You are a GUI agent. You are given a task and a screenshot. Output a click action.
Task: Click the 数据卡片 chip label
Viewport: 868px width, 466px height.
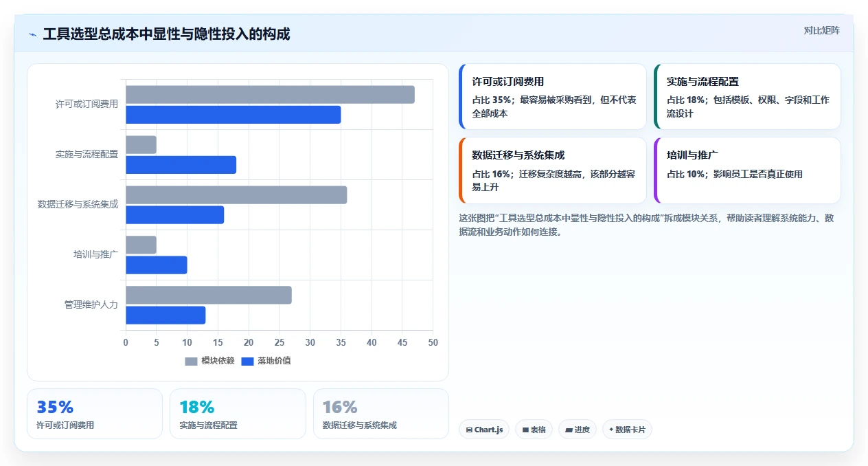tap(630, 430)
